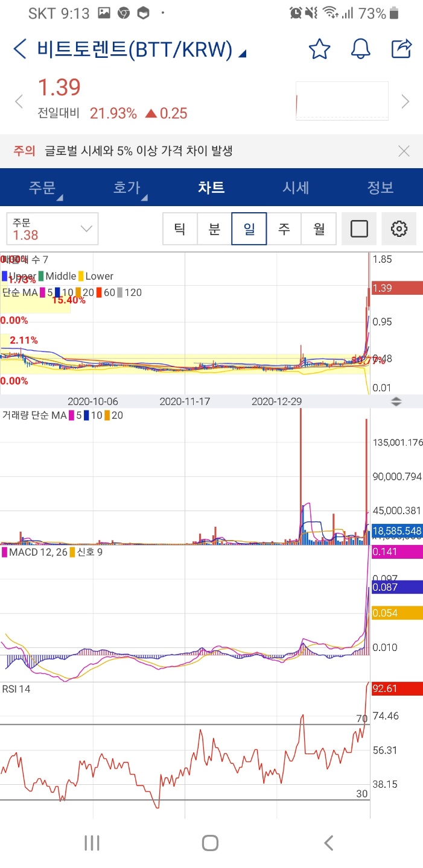
Task: Open the 정보 tab
Action: point(380,187)
